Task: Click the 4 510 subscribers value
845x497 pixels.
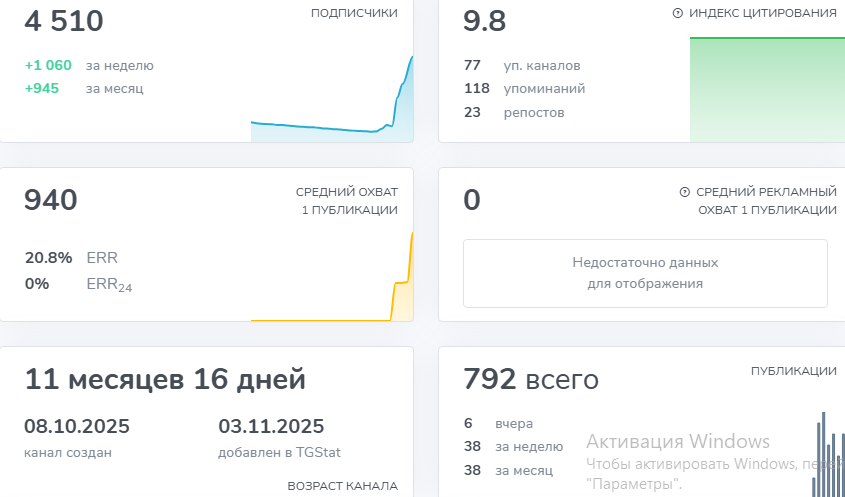Action: click(x=64, y=22)
